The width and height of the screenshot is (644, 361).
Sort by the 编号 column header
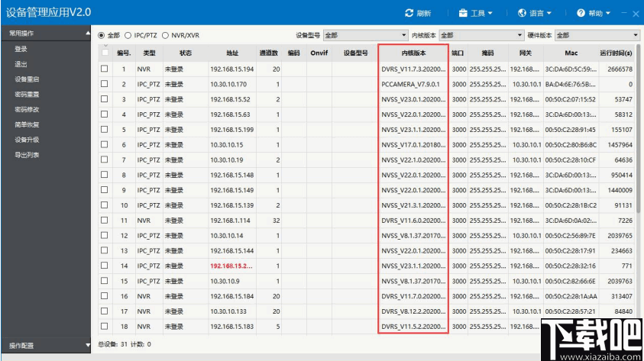(x=124, y=53)
